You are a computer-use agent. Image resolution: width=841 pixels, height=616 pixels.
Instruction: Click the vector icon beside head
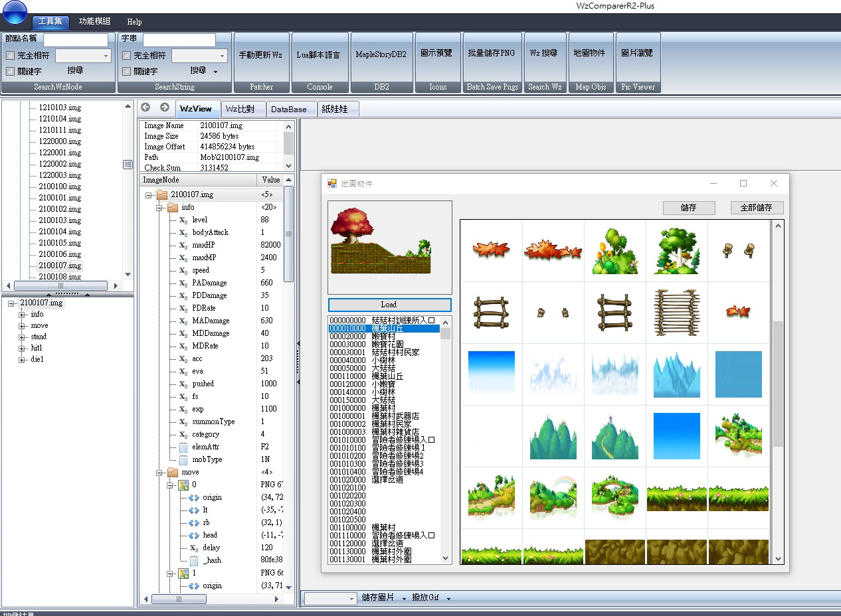click(x=194, y=535)
